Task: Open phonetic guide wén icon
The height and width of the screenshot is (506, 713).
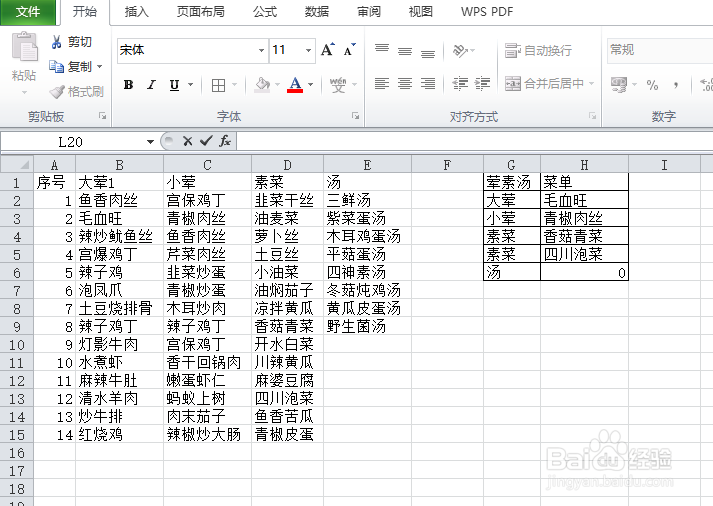Action: [338, 85]
